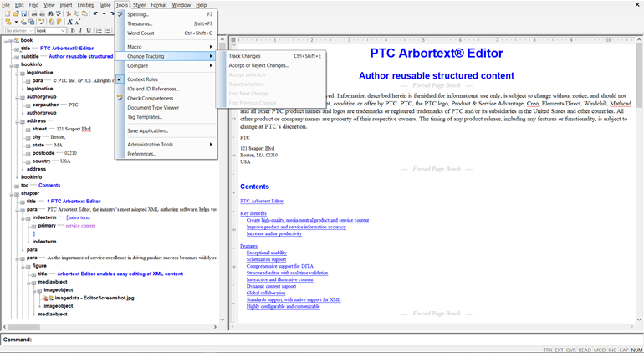Click the Insert Markup icon in second toolbar row
Image resolution: width=644 pixels, height=353 pixels.
(x=8, y=22)
